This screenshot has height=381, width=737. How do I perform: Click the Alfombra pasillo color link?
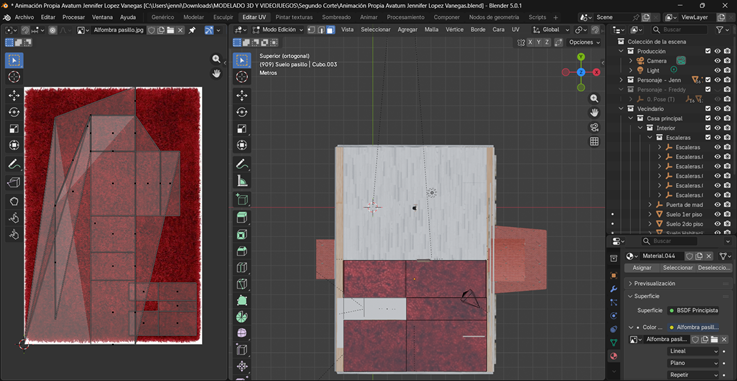coord(693,327)
